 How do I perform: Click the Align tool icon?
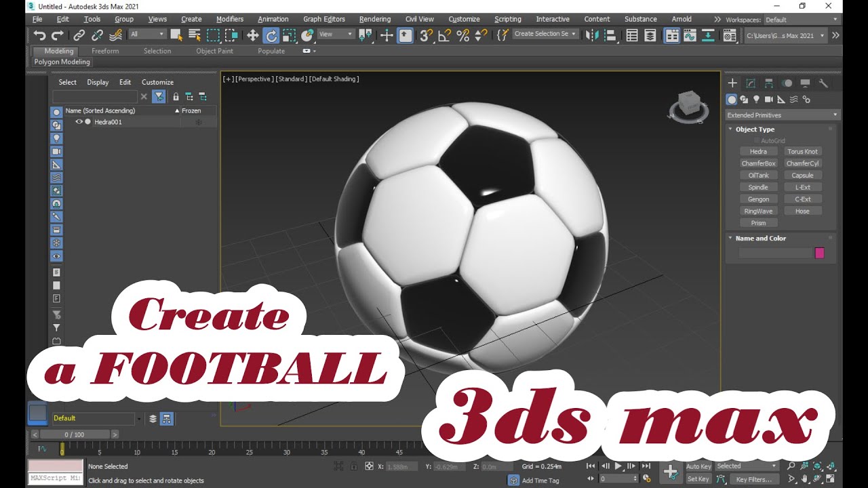pos(610,35)
